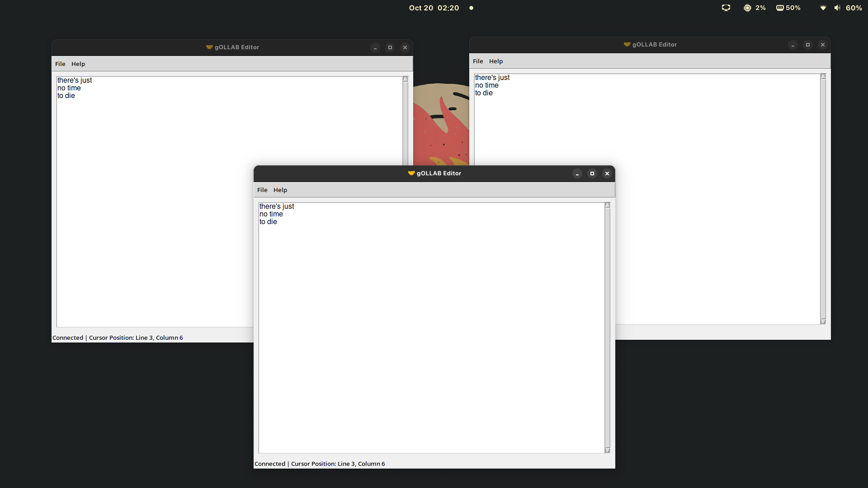The image size is (868, 488).
Task: Click 'there's just' line in left editor
Action: point(75,80)
